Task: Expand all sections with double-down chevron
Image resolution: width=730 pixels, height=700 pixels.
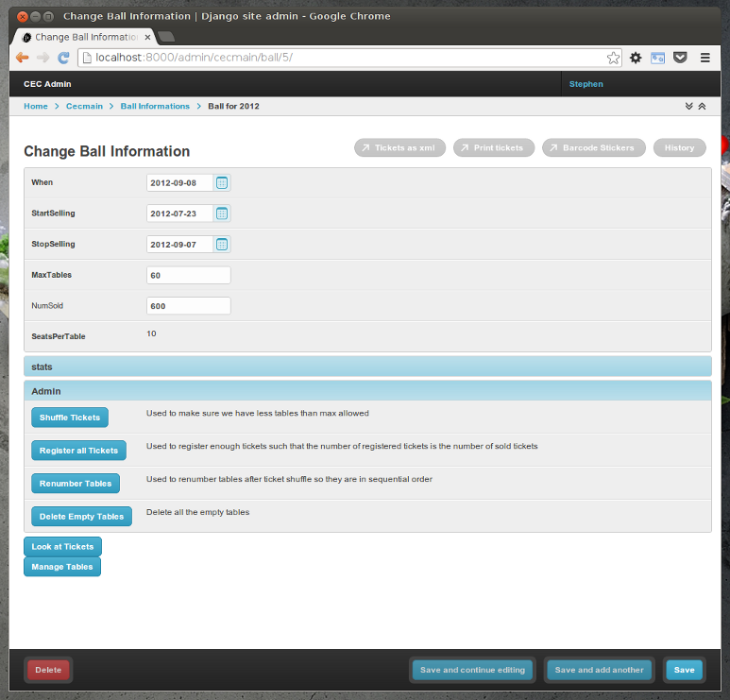Action: pyautogui.click(x=689, y=106)
